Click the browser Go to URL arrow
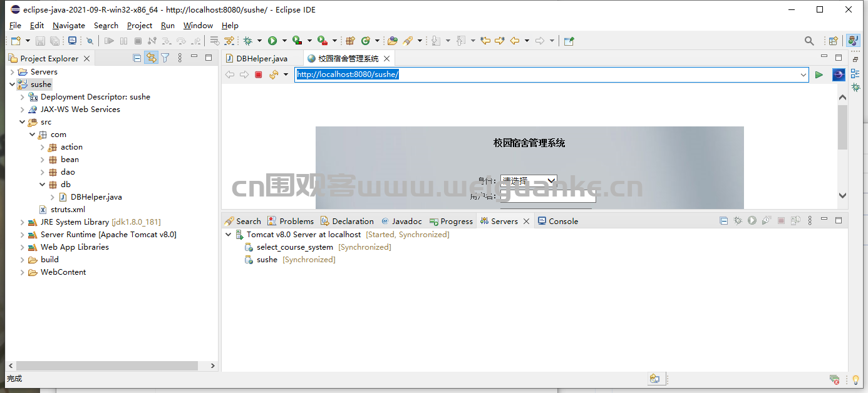Image resolution: width=868 pixels, height=393 pixels. [819, 74]
